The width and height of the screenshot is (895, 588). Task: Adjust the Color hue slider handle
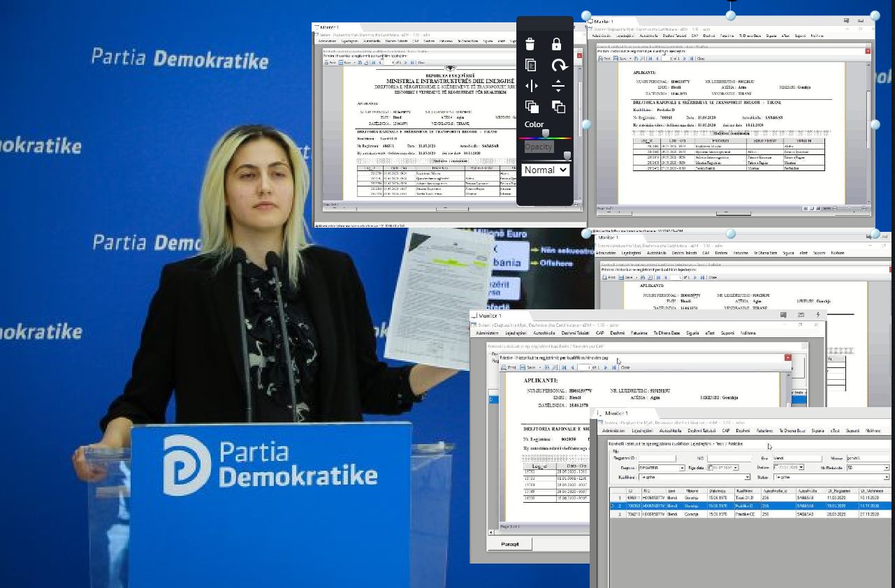[x=546, y=133]
